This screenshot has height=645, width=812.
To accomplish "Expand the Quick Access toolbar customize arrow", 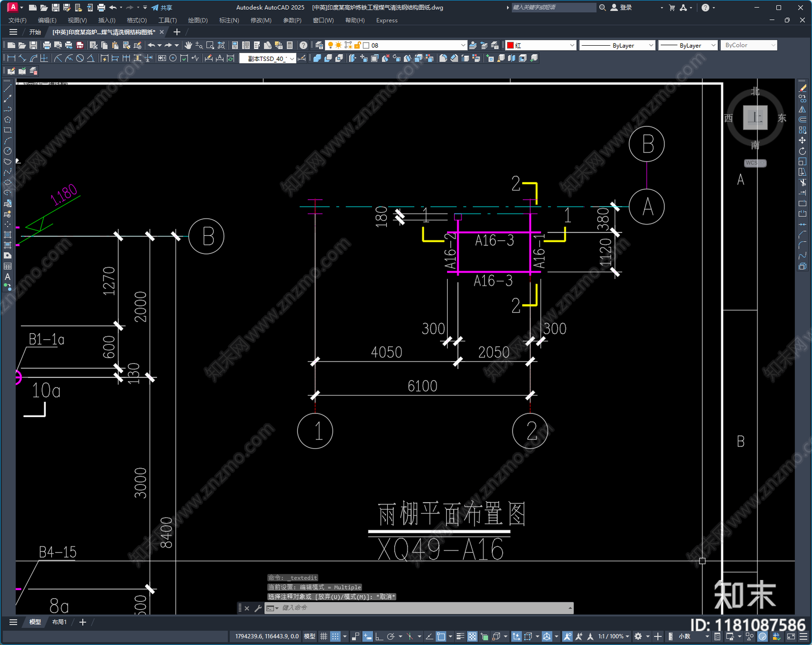I will [x=145, y=8].
